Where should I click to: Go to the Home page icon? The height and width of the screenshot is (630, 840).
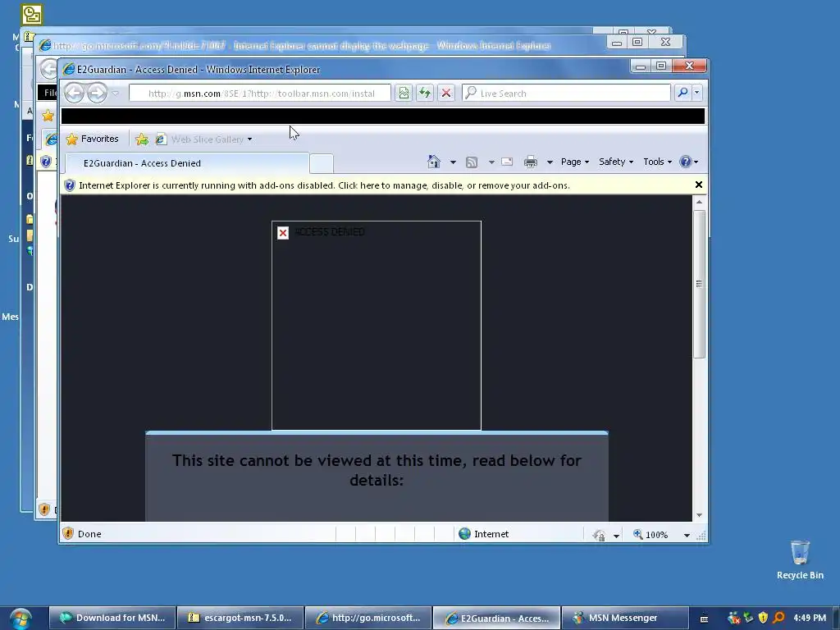click(x=433, y=162)
